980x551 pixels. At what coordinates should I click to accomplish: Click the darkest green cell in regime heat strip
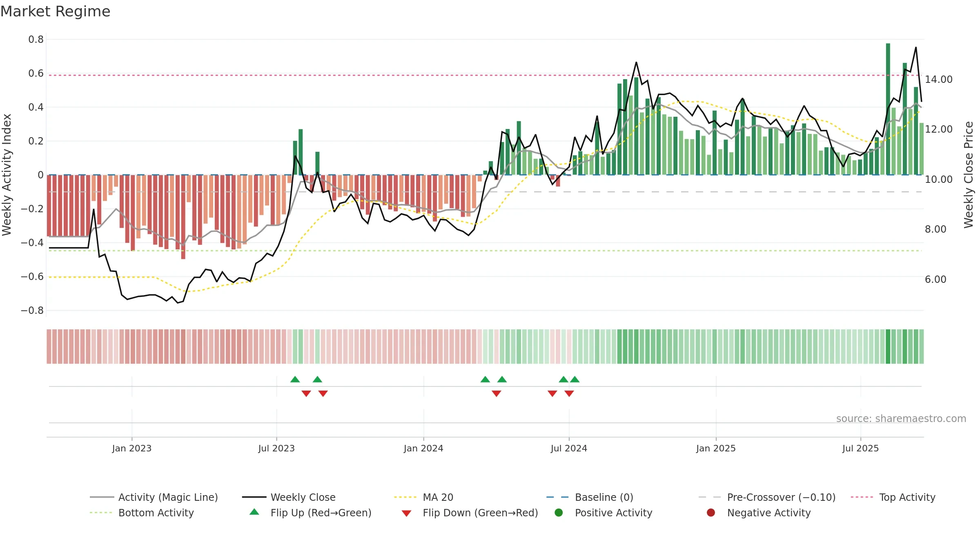[x=888, y=347]
